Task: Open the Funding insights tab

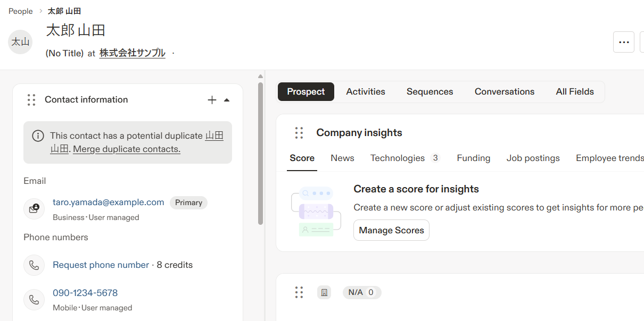Action: [473, 158]
